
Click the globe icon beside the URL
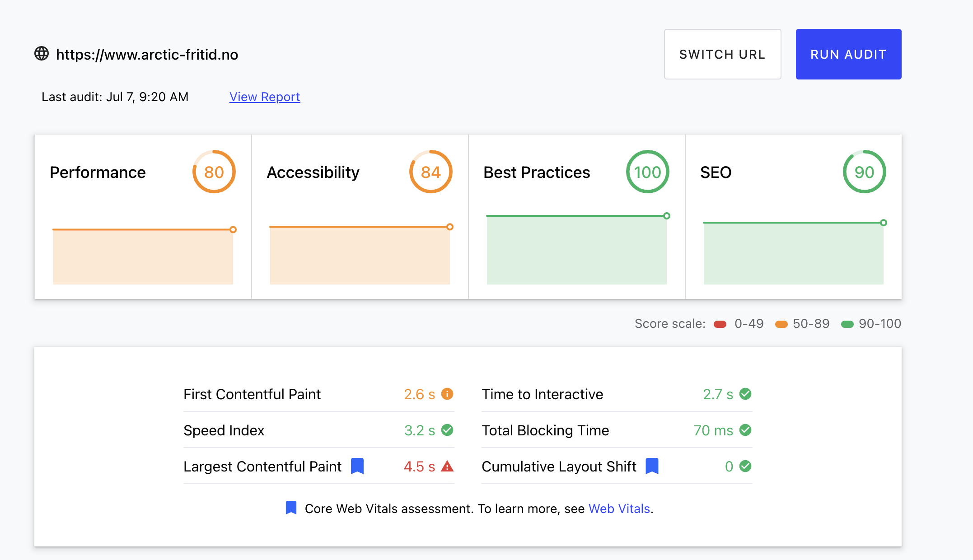(x=42, y=54)
